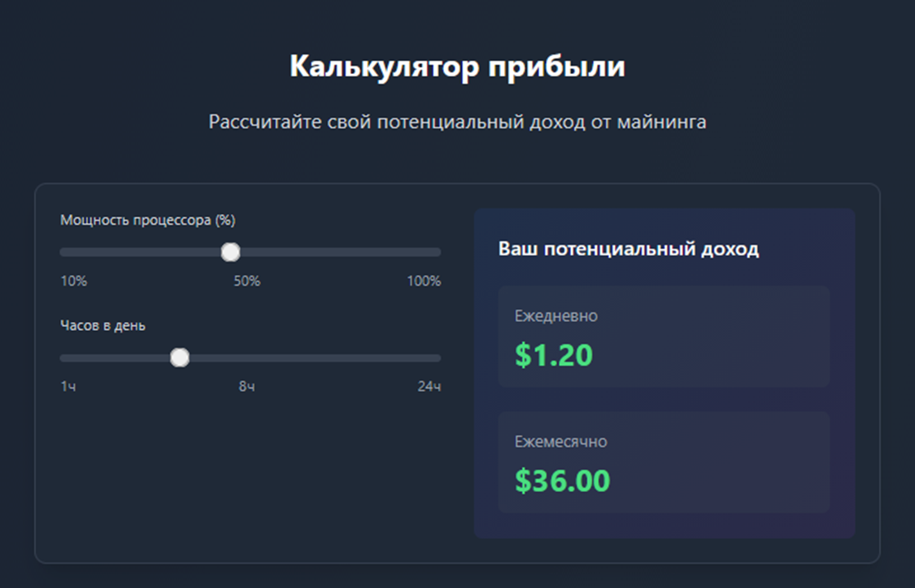Viewport: 915px width, 588px height.
Task: Click the 100% mark label
Action: (424, 281)
